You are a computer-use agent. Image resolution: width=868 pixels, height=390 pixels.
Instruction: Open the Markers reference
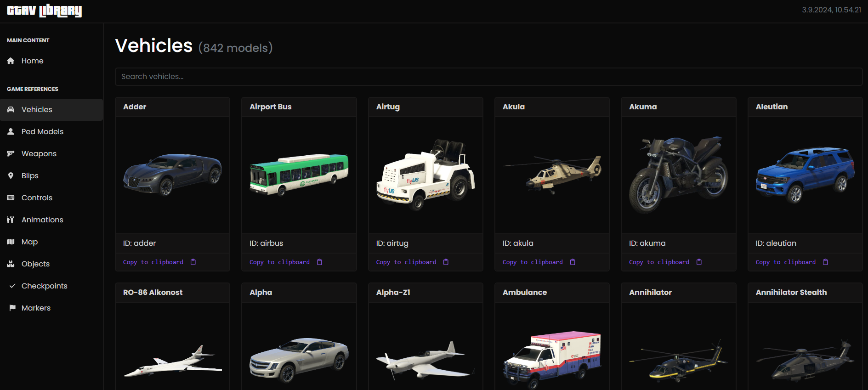tap(51, 308)
